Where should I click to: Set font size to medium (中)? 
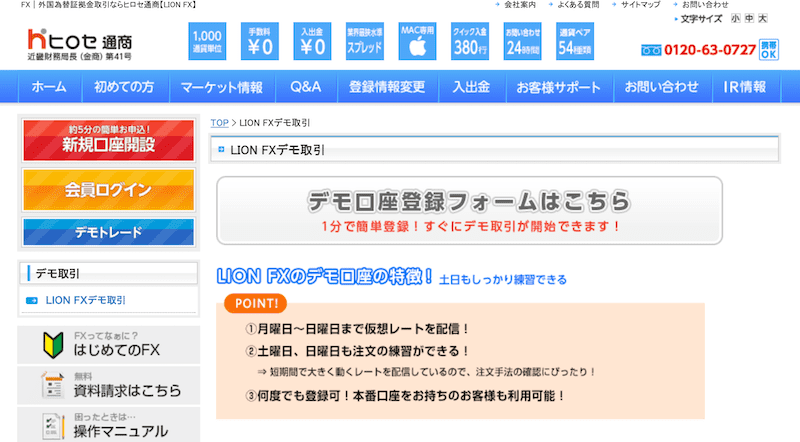(x=749, y=18)
